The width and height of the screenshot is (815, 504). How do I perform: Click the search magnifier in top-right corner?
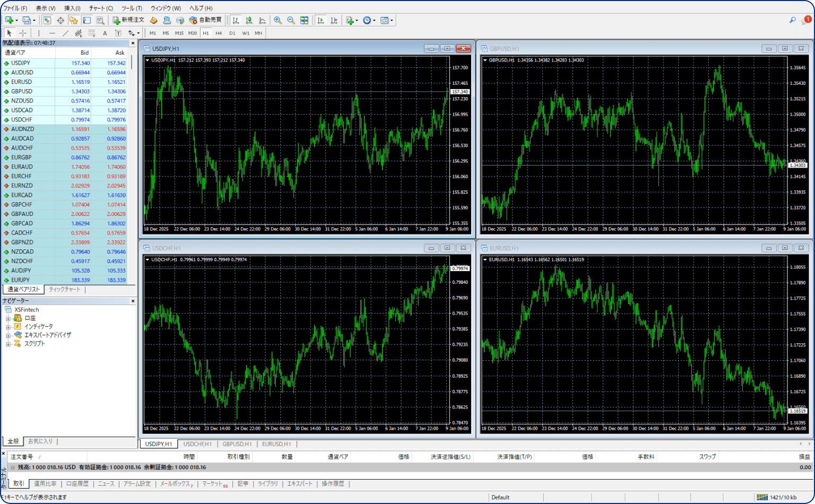pos(792,20)
